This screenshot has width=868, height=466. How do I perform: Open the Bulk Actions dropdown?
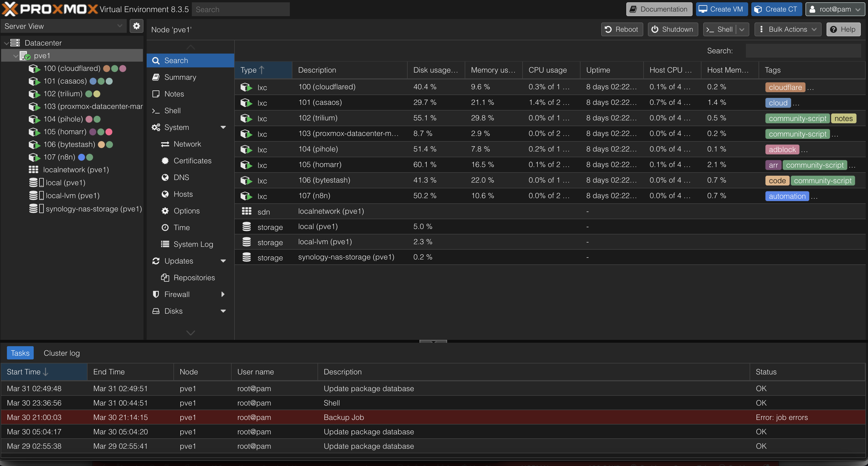(788, 29)
